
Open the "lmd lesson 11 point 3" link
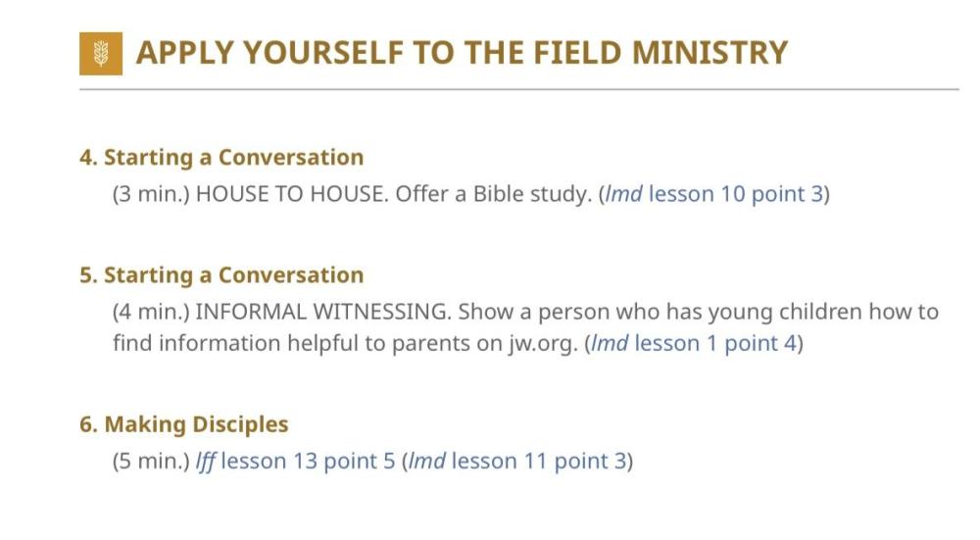[516, 461]
